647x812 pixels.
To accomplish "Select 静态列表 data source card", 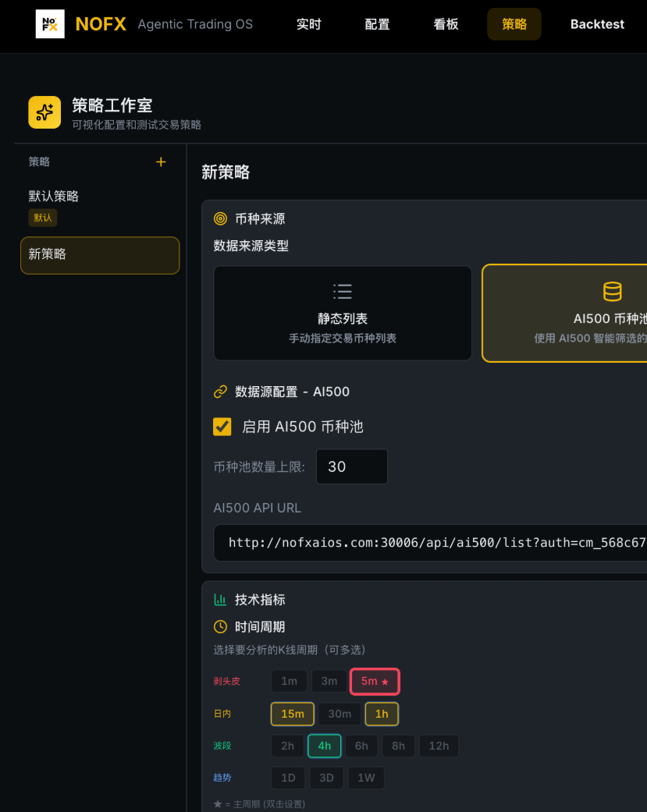I will pos(343,313).
